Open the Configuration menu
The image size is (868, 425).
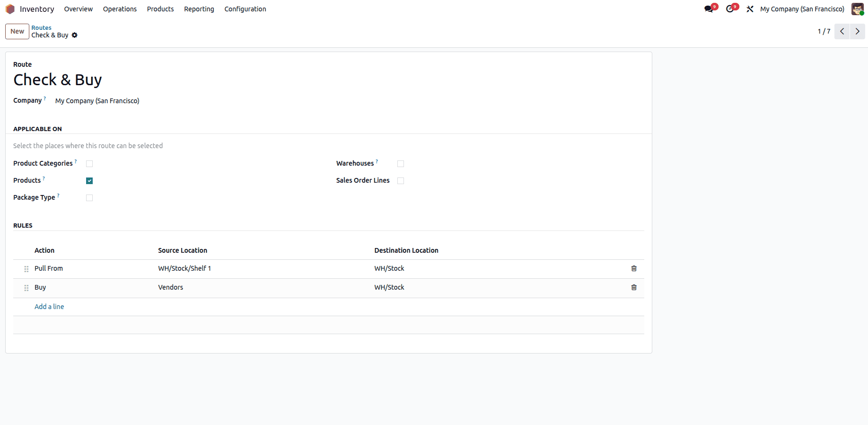click(x=245, y=9)
